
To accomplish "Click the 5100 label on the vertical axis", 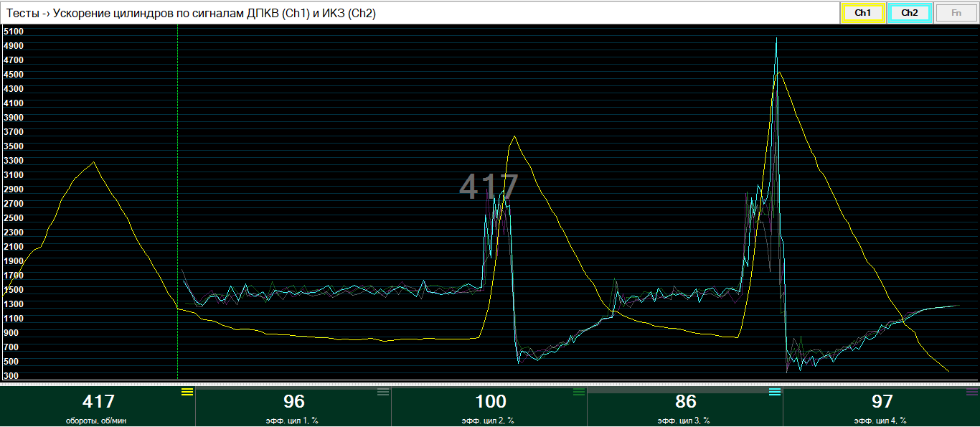I will point(14,32).
